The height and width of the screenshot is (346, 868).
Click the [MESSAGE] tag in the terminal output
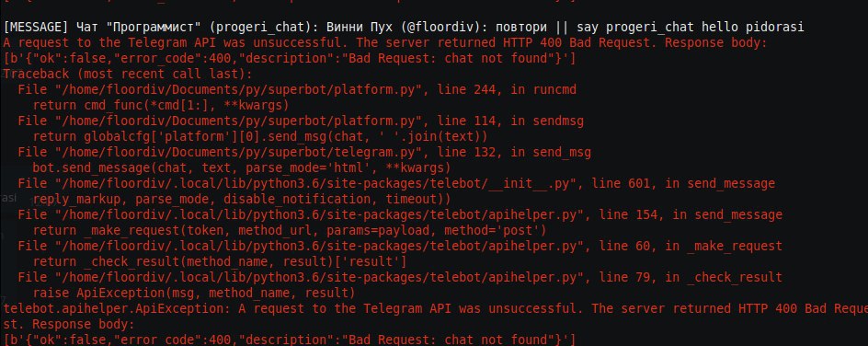36,27
